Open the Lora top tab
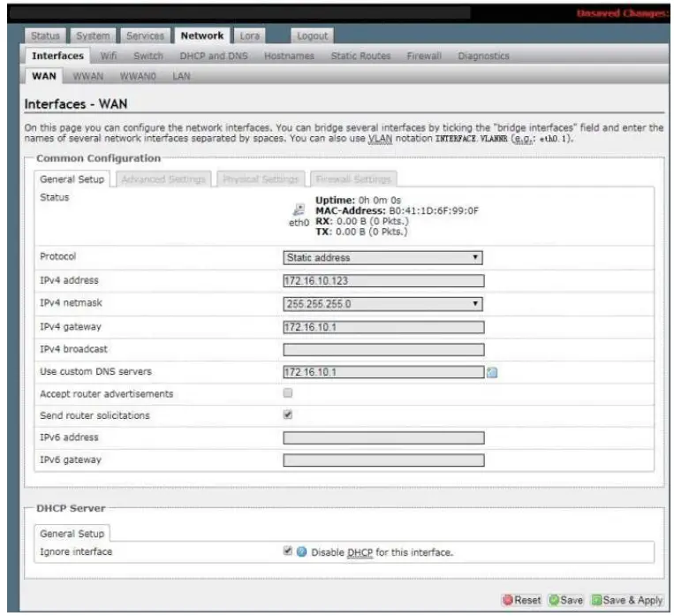Image resolution: width=674 pixels, height=616 pixels. pos(250,35)
